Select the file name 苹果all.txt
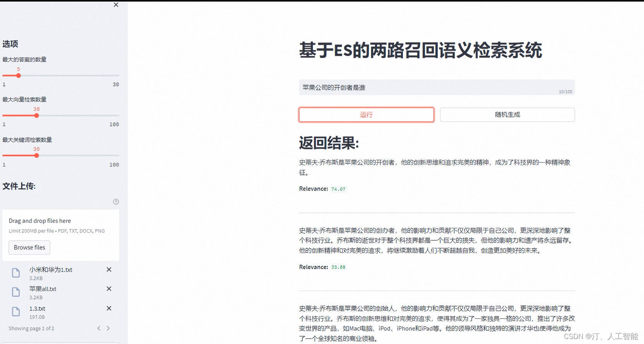 pyautogui.click(x=43, y=289)
